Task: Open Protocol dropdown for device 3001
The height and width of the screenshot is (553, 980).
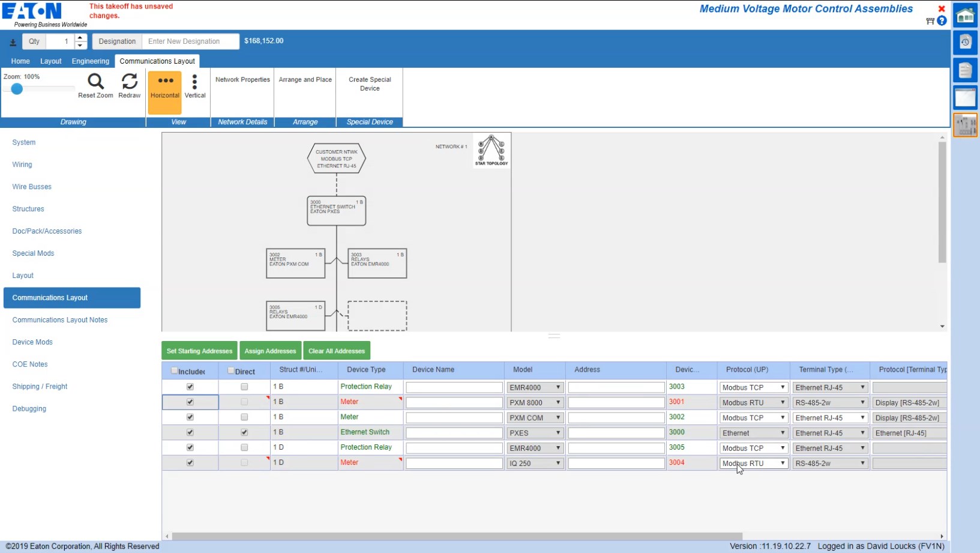Action: coord(754,402)
